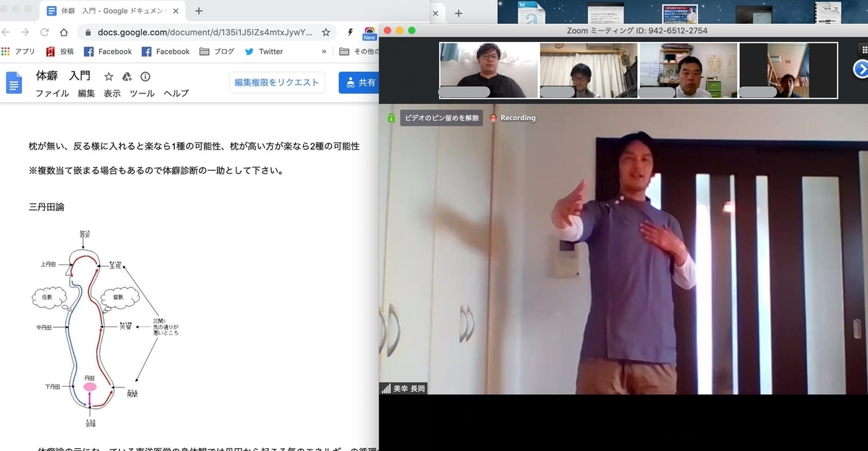Click the Chrome home button

coord(64,33)
